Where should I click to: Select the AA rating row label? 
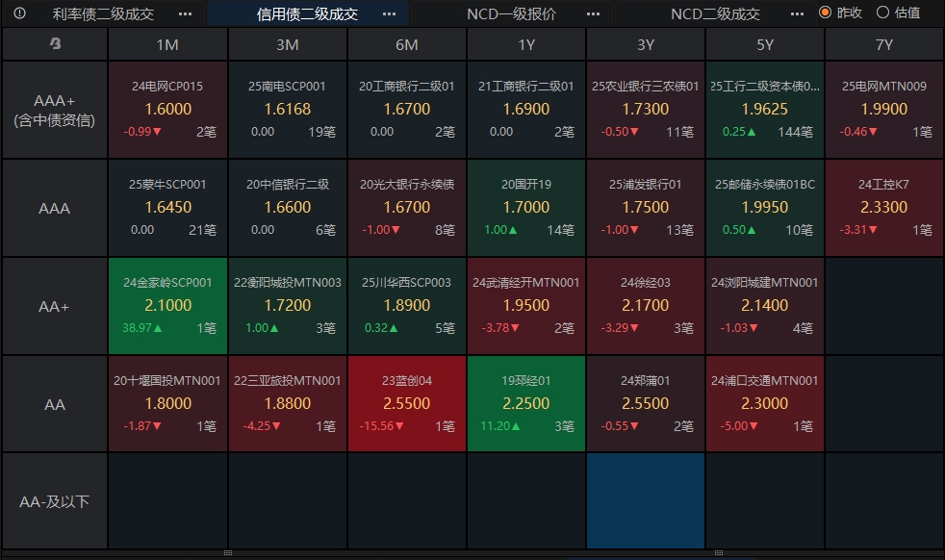click(x=55, y=404)
